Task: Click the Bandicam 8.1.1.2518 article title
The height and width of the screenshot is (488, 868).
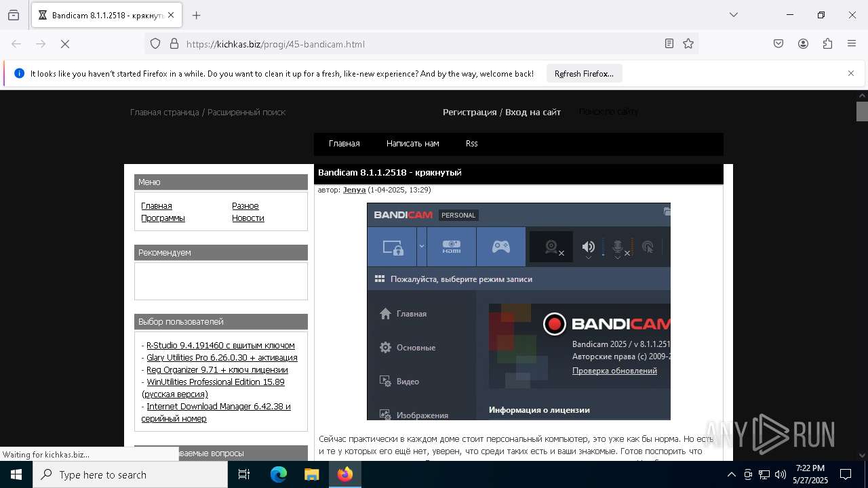Action: click(x=390, y=173)
